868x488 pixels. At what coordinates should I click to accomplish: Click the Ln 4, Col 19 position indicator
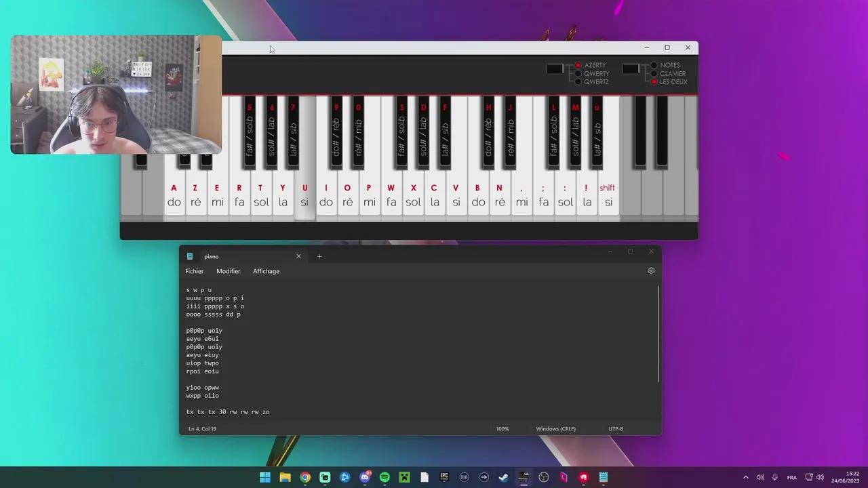pyautogui.click(x=203, y=429)
